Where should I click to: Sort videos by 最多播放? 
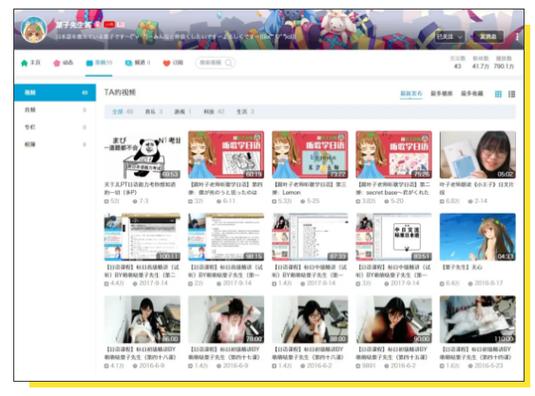pyautogui.click(x=442, y=93)
